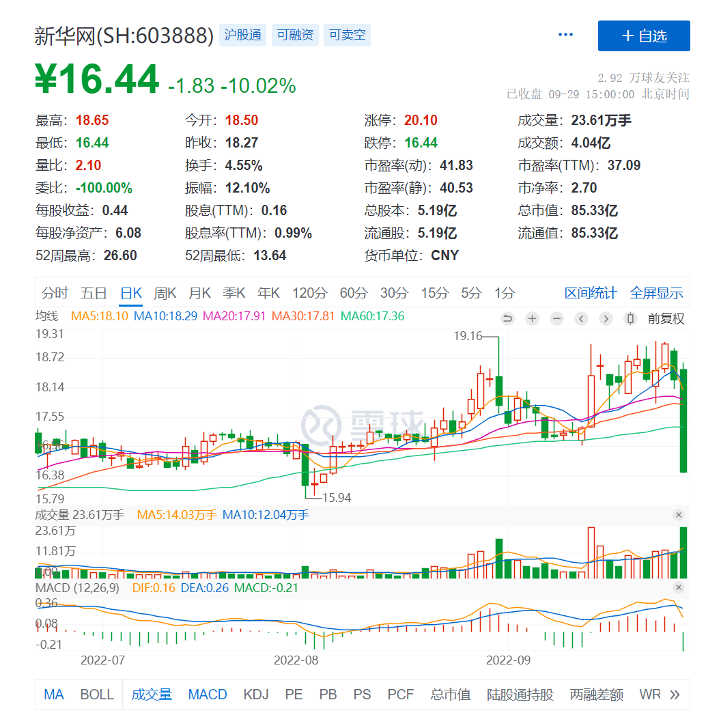Viewport: 706px width, 728px height.
Task: Zoom out the chart with minus icon
Action: tap(556, 318)
